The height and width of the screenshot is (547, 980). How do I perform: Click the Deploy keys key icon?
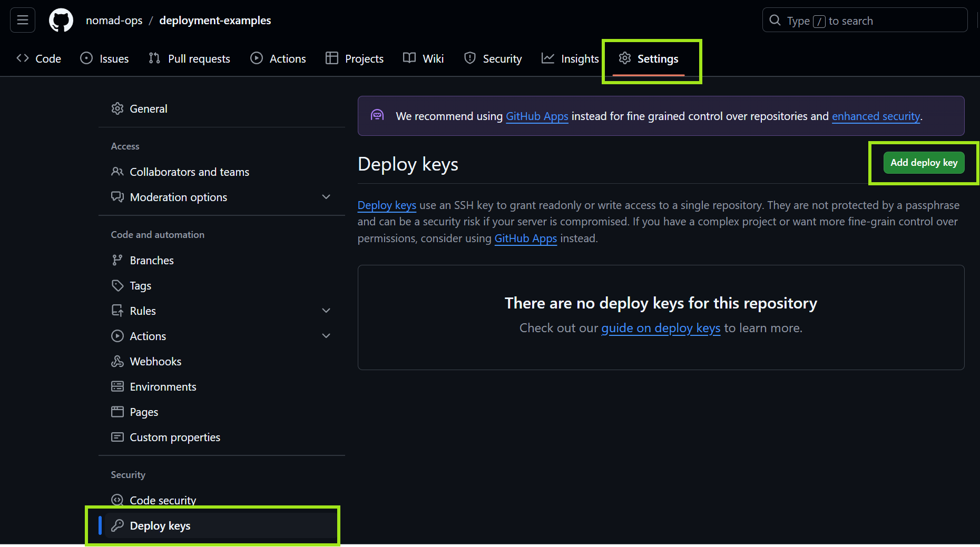coord(117,525)
